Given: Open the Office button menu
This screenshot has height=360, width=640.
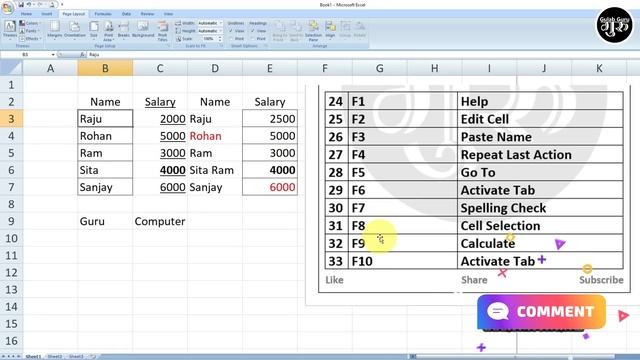Looking at the screenshot, I should click(7, 7).
